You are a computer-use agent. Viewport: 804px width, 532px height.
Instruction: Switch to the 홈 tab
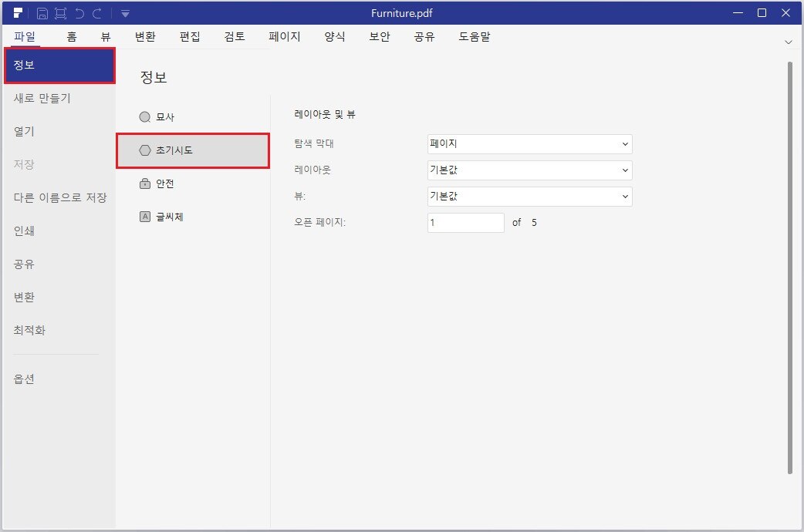(72, 36)
